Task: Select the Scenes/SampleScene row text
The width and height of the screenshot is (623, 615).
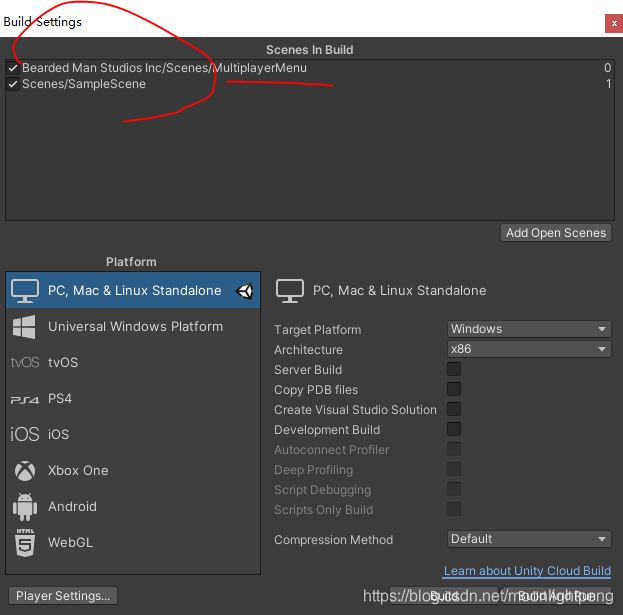Action: [84, 84]
